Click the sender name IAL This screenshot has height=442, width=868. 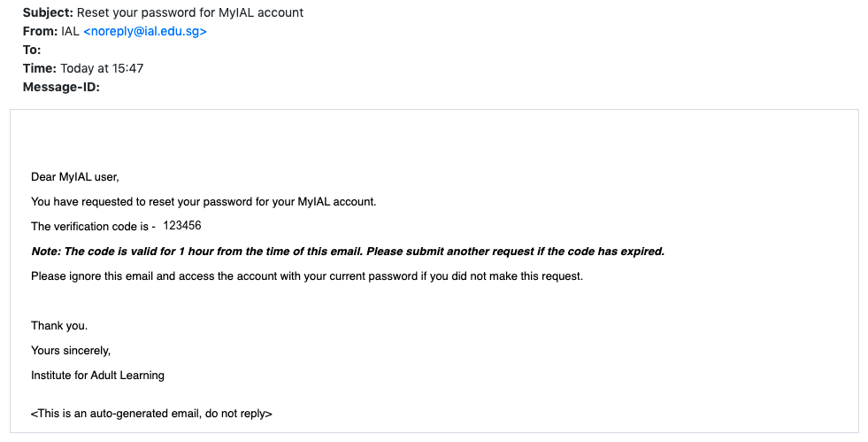[x=70, y=32]
